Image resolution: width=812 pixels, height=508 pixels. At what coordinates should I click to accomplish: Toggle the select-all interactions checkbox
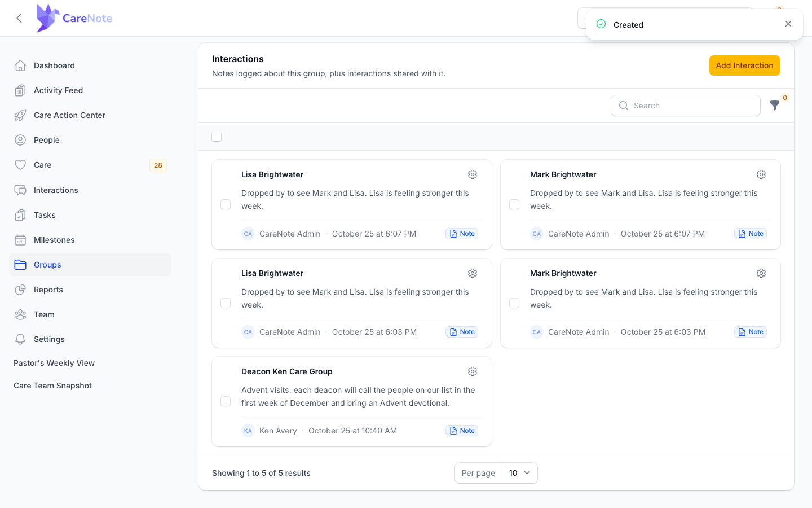pos(217,137)
